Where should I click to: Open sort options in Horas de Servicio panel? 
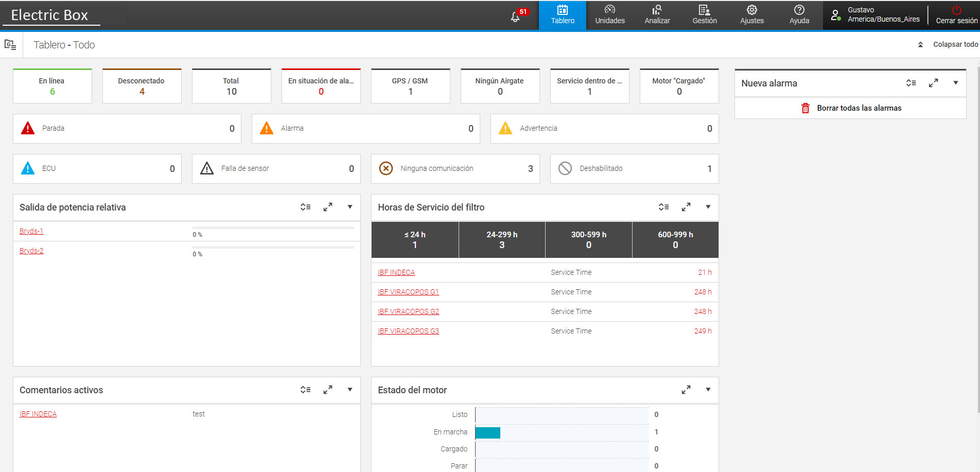663,207
